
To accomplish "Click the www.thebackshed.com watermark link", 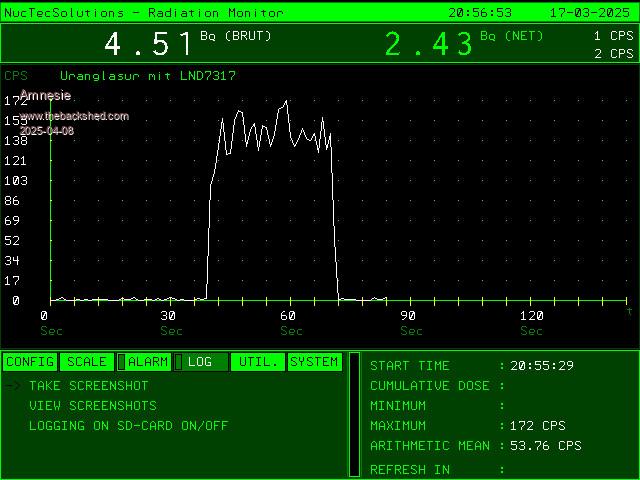I will [74, 117].
